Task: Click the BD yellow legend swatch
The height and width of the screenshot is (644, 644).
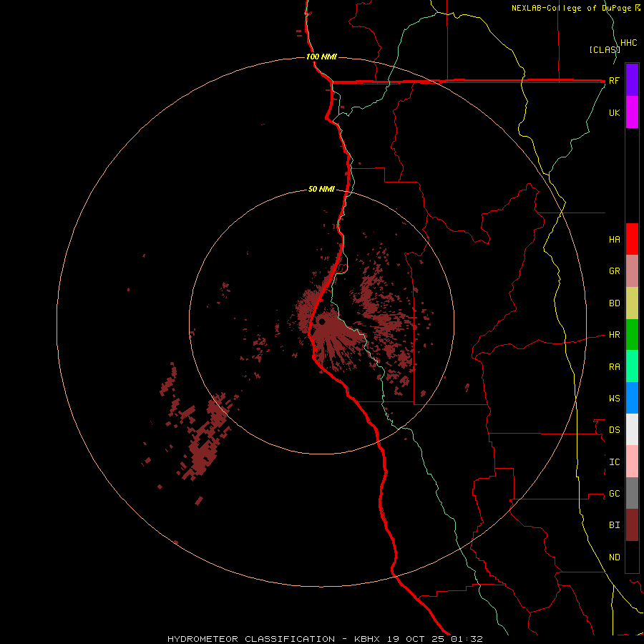Action: pyautogui.click(x=632, y=303)
